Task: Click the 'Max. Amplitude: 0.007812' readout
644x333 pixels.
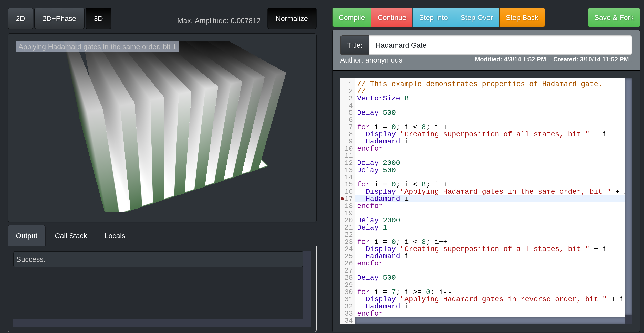Action: [219, 20]
